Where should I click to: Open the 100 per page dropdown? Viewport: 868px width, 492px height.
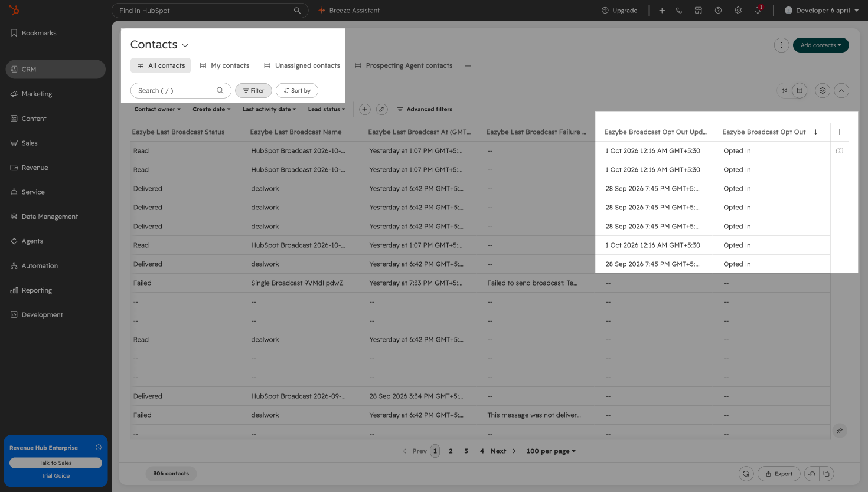(551, 451)
